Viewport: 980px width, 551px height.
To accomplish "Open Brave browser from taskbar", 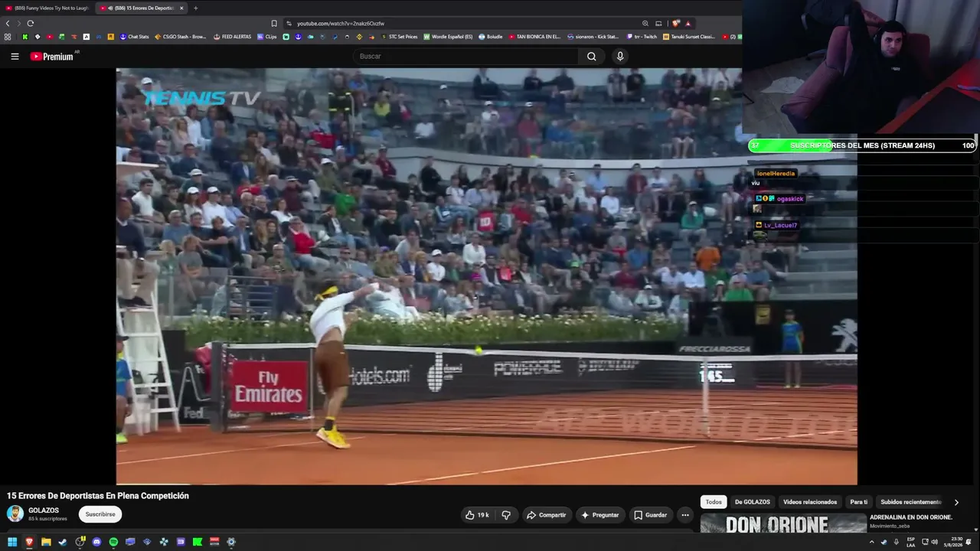I will click(29, 542).
